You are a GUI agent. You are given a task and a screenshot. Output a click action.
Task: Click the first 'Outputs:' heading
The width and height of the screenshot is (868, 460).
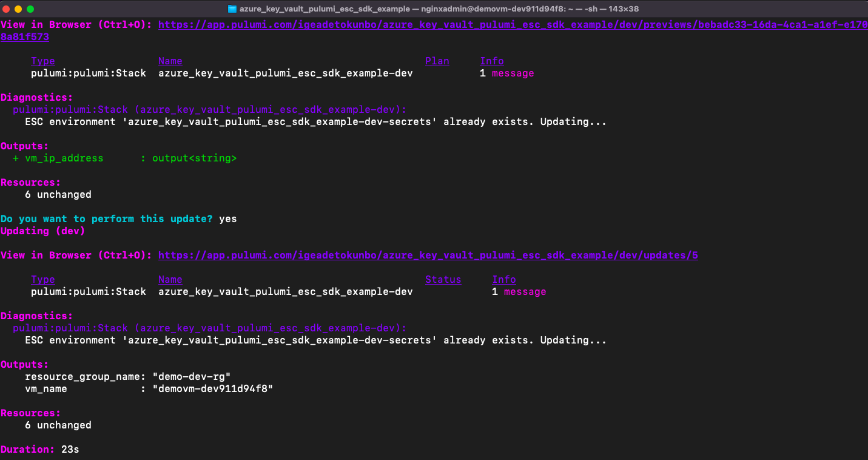click(25, 146)
